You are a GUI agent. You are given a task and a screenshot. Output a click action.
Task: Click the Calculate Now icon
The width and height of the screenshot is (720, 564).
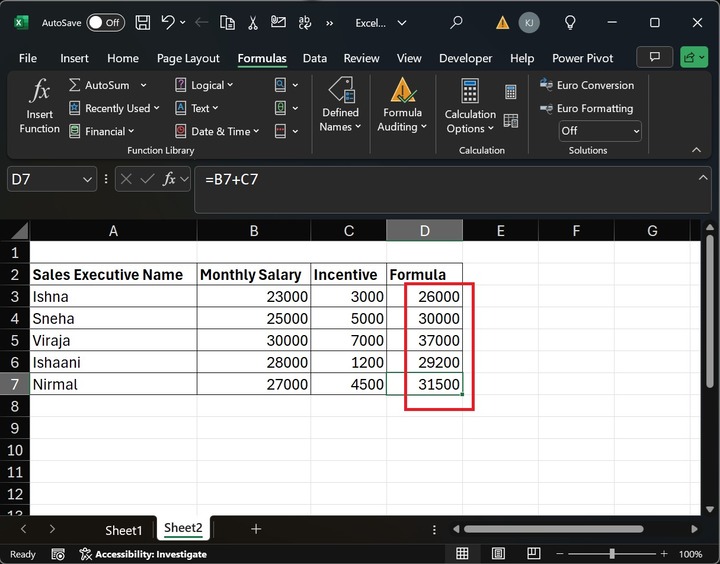(511, 92)
